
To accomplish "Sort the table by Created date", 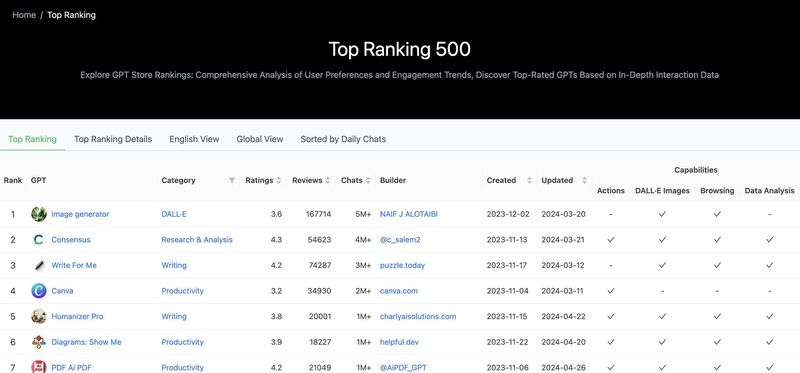I will (x=530, y=180).
